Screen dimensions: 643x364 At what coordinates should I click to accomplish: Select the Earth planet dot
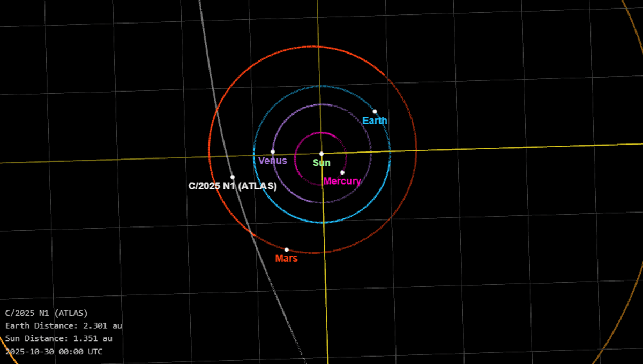pos(375,112)
